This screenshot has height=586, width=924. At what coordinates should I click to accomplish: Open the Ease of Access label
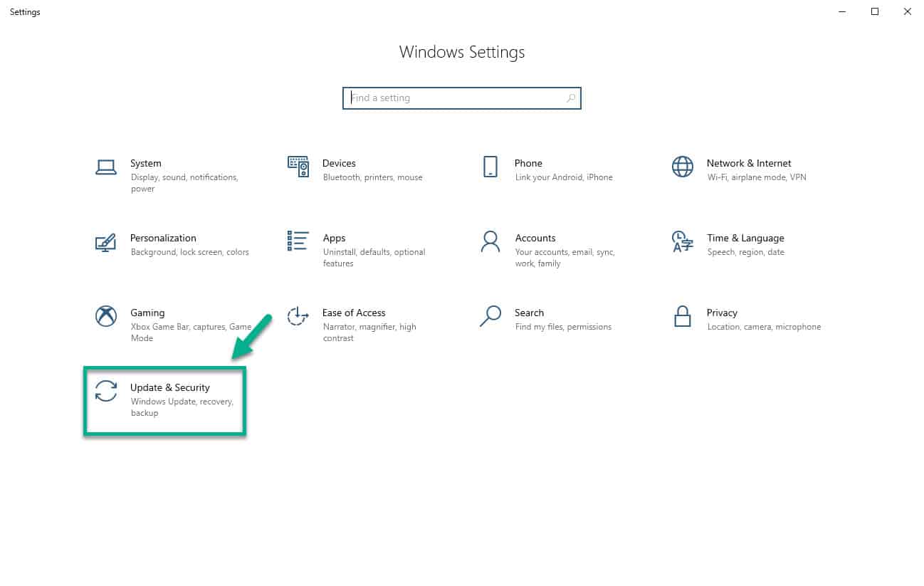point(354,313)
